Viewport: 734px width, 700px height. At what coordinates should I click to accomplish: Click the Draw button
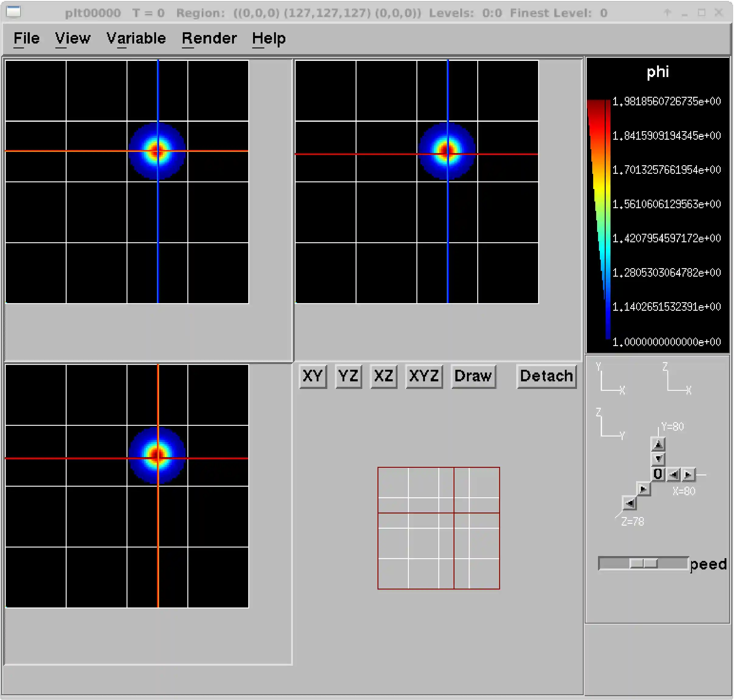(473, 376)
